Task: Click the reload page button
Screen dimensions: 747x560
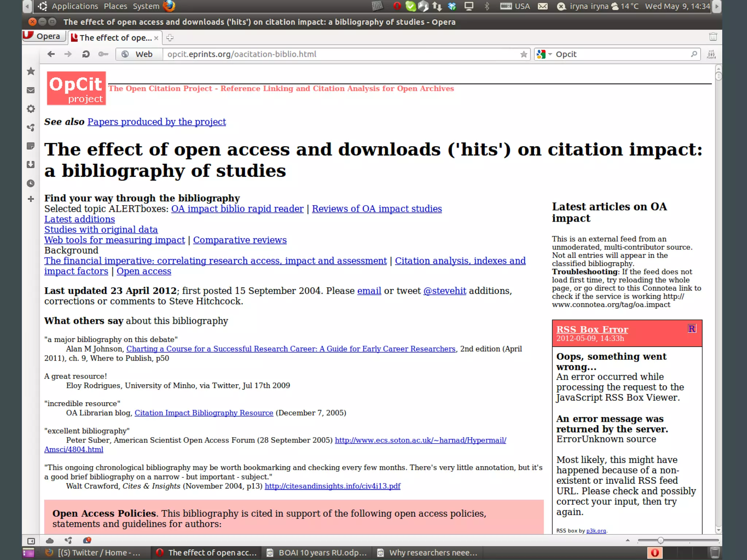Action: tap(86, 54)
